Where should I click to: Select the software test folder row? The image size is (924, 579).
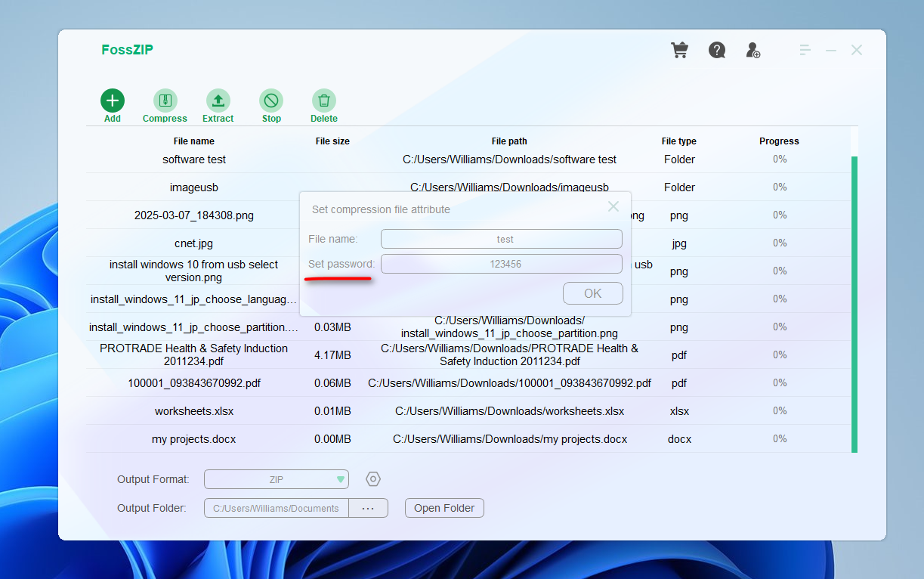coord(468,159)
